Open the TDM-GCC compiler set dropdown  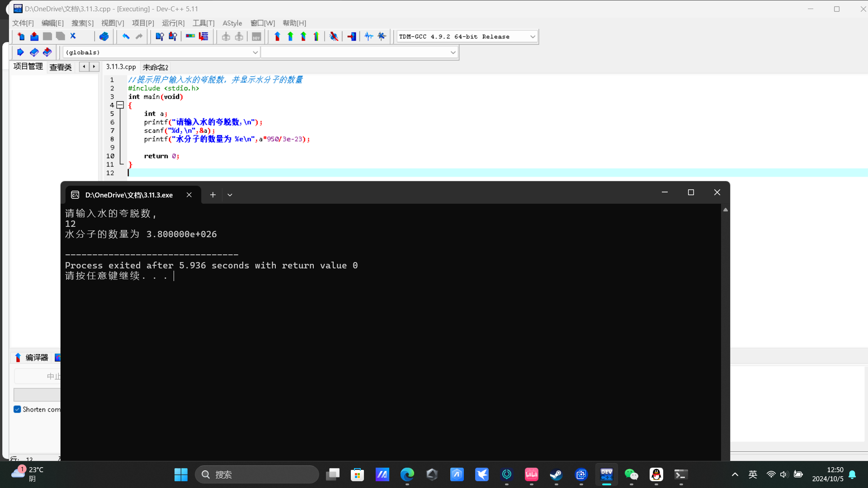(532, 37)
